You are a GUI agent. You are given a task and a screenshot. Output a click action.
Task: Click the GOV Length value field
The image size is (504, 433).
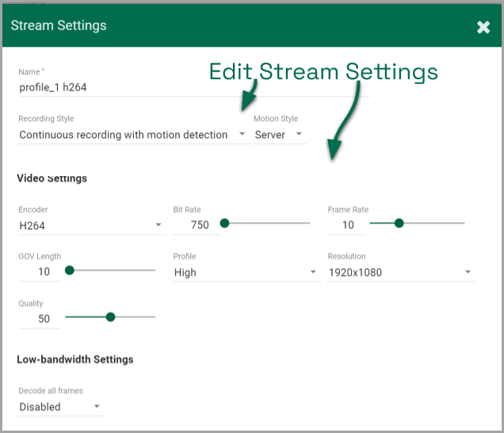[x=39, y=272]
